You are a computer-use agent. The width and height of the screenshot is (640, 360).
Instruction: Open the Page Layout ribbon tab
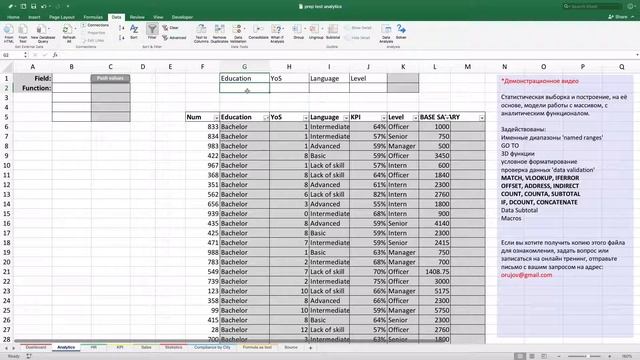click(x=62, y=17)
